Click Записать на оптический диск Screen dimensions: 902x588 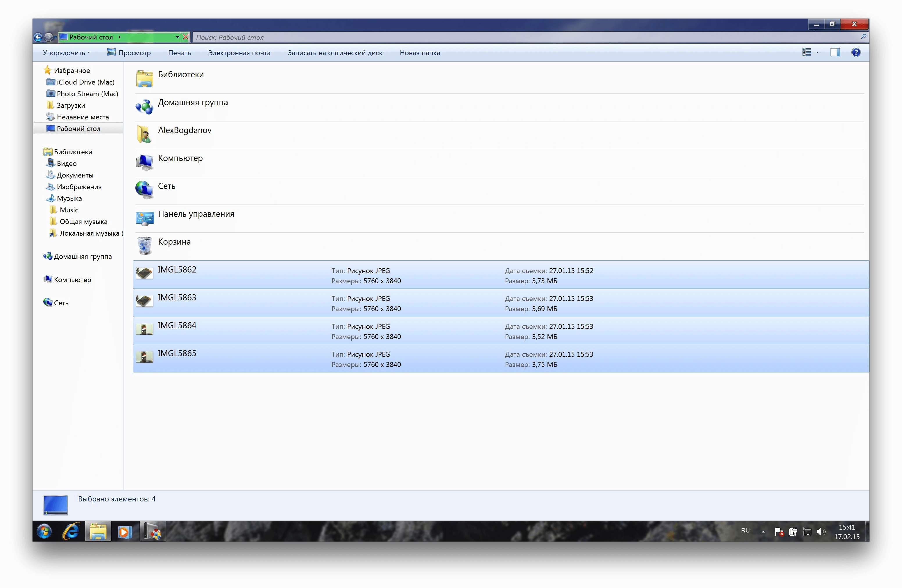tap(335, 53)
